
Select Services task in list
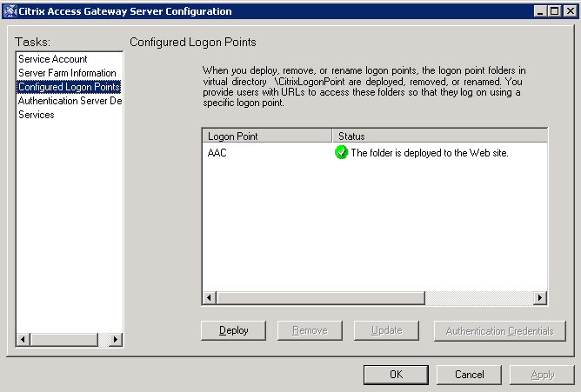(x=37, y=115)
